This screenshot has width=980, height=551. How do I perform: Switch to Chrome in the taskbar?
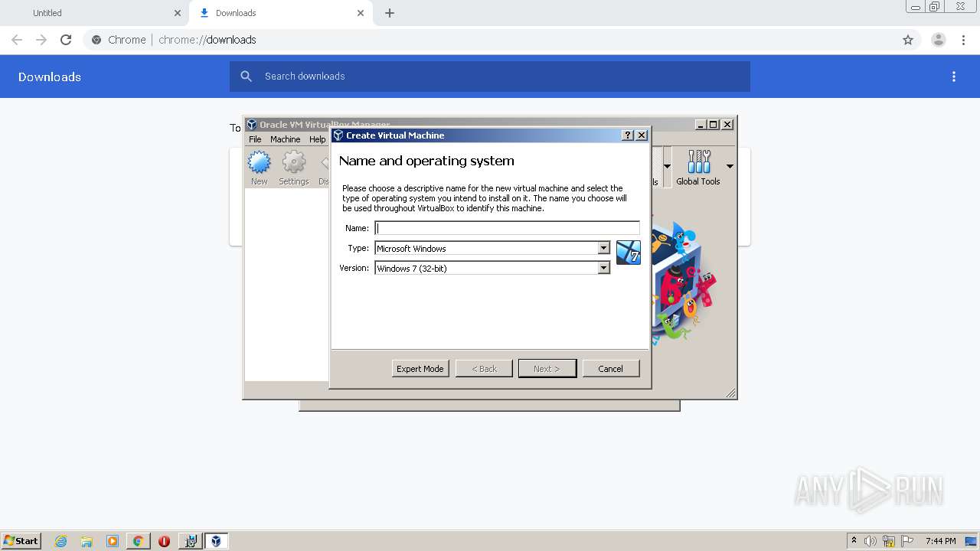(139, 541)
